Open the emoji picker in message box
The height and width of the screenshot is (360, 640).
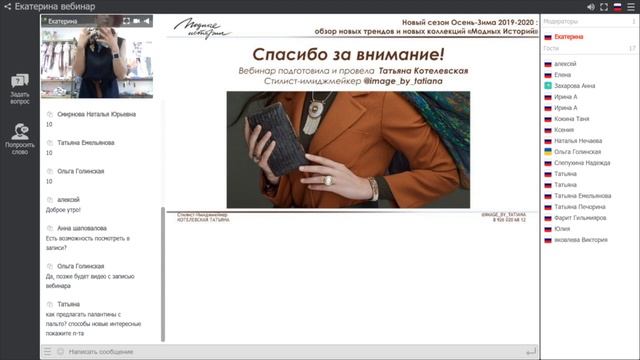[x=60, y=351]
